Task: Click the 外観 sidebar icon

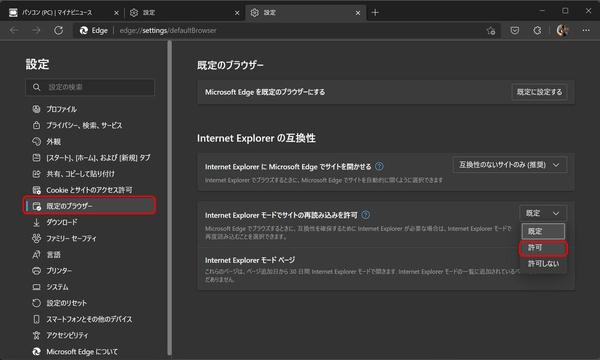Action: (36, 142)
